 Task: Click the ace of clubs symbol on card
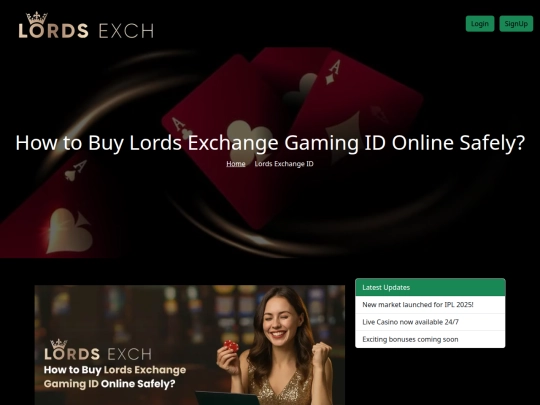(x=248, y=137)
